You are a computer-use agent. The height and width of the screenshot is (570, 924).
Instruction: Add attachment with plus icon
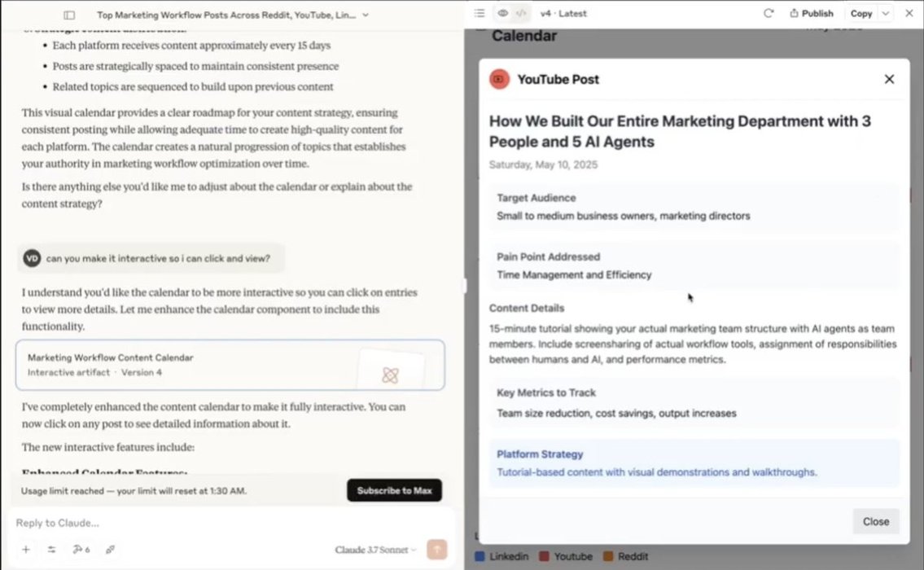[26, 550]
